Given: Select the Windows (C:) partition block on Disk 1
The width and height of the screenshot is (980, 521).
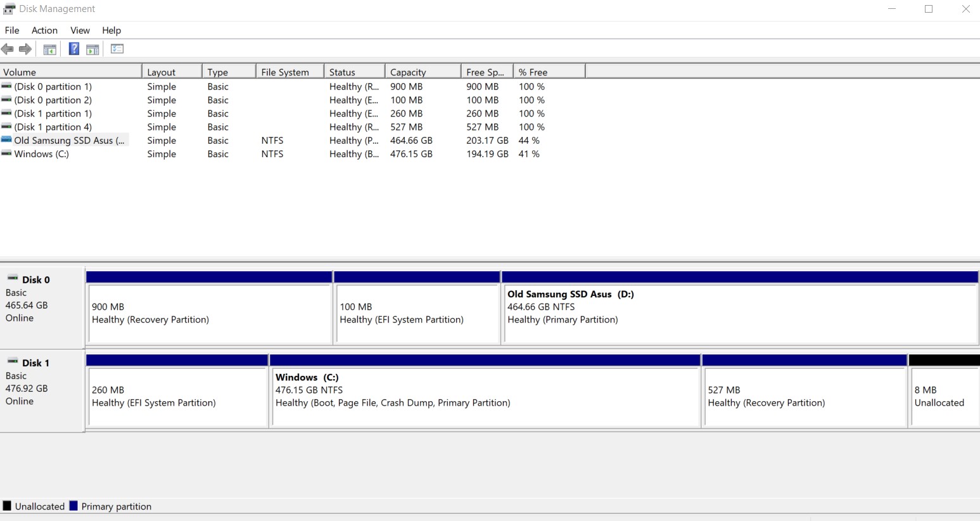Looking at the screenshot, I should [485, 391].
